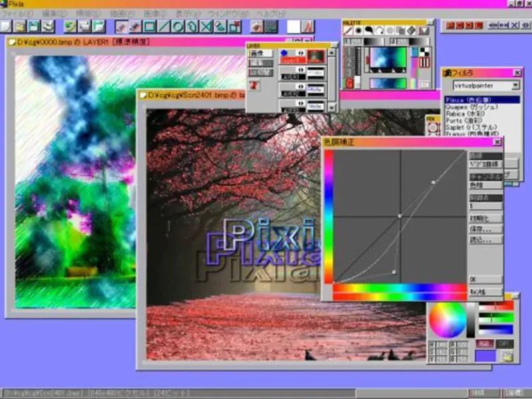Click the hue color wheel

(447, 319)
